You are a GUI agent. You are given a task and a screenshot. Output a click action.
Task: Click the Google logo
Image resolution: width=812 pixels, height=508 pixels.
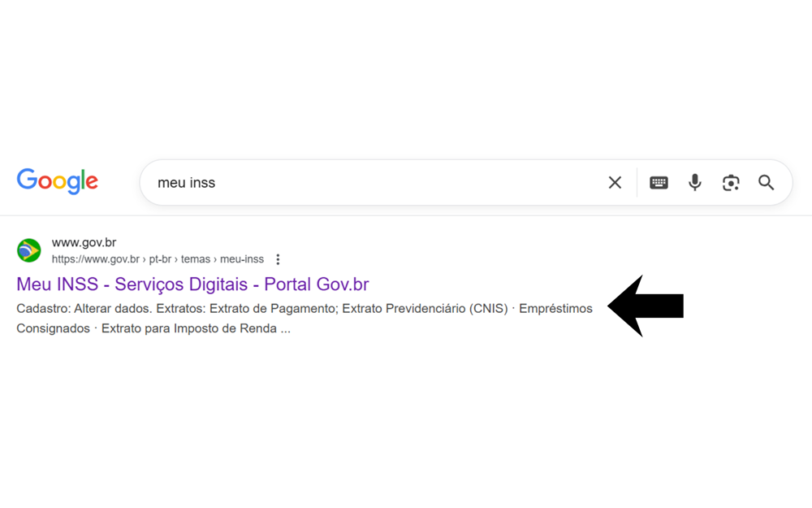(57, 181)
